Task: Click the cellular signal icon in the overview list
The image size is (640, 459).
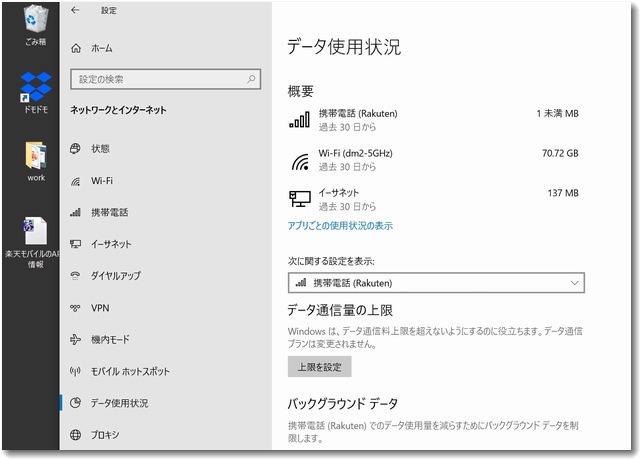Action: (299, 120)
